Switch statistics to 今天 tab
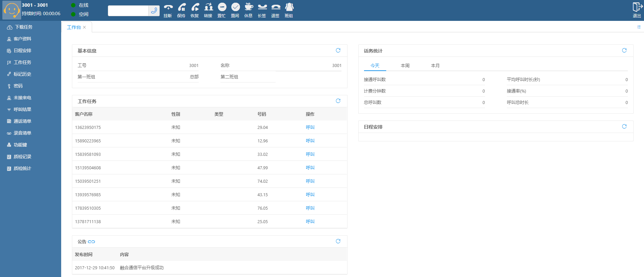Viewport: 644px width, 277px height. [375, 66]
